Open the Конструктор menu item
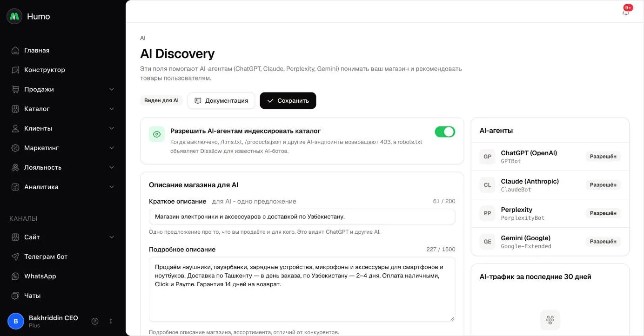This screenshot has width=644, height=336. tap(63, 70)
